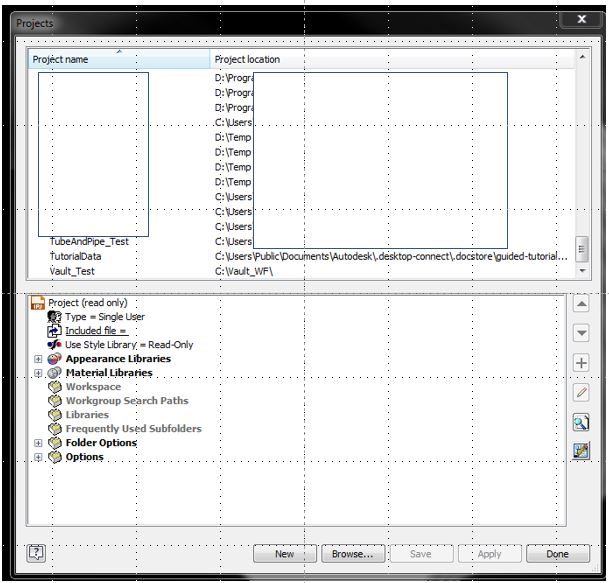Click the Material Libraries grey sphere icon
The width and height of the screenshot is (609, 583).
(x=54, y=372)
